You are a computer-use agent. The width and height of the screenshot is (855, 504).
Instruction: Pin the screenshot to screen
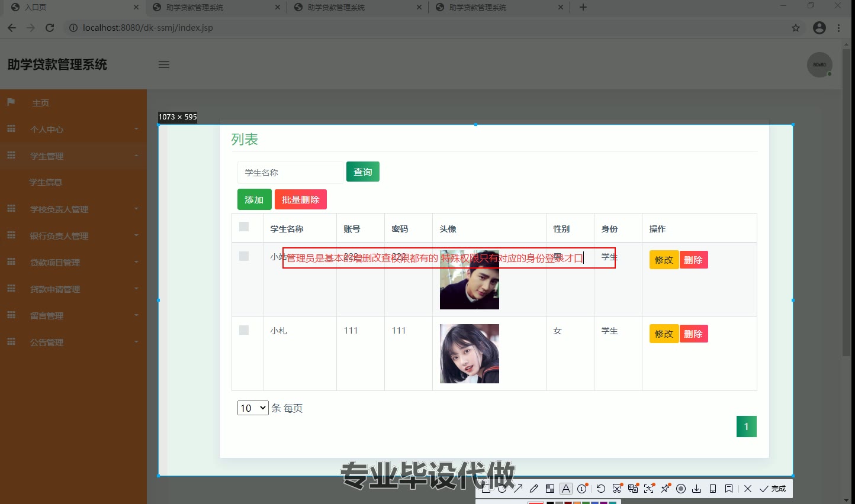665,489
